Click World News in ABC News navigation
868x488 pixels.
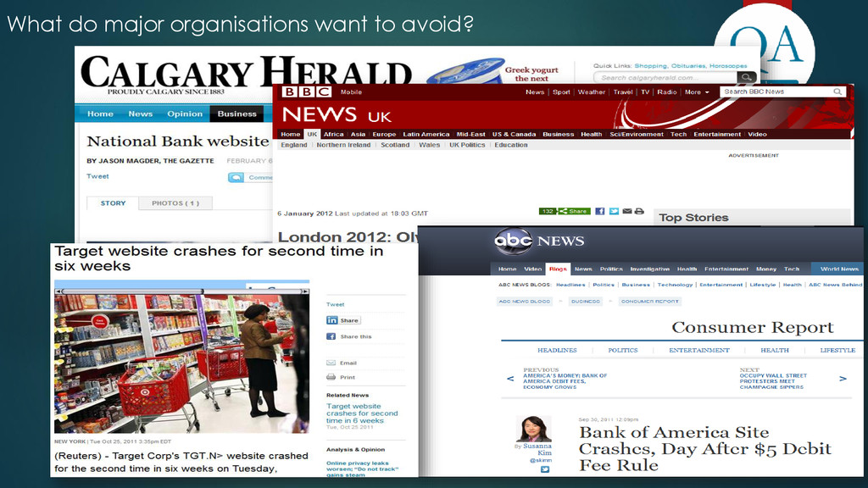(x=839, y=269)
